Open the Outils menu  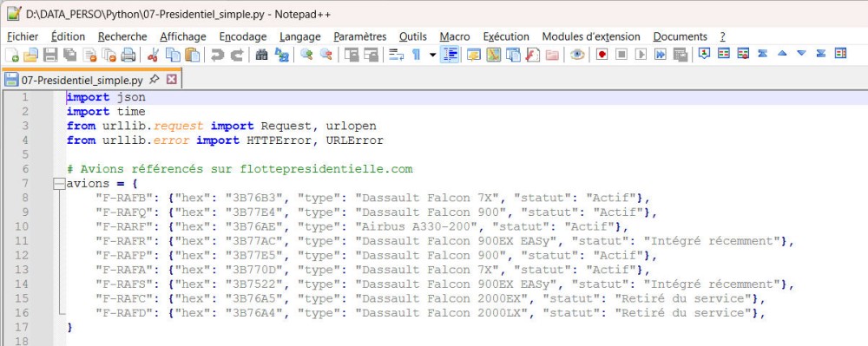tap(413, 36)
